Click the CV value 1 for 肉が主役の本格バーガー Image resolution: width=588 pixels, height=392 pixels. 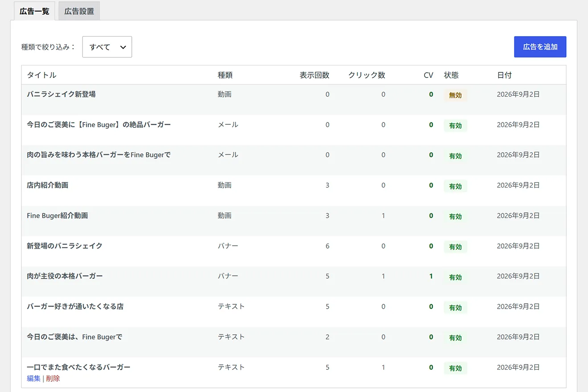(x=431, y=276)
